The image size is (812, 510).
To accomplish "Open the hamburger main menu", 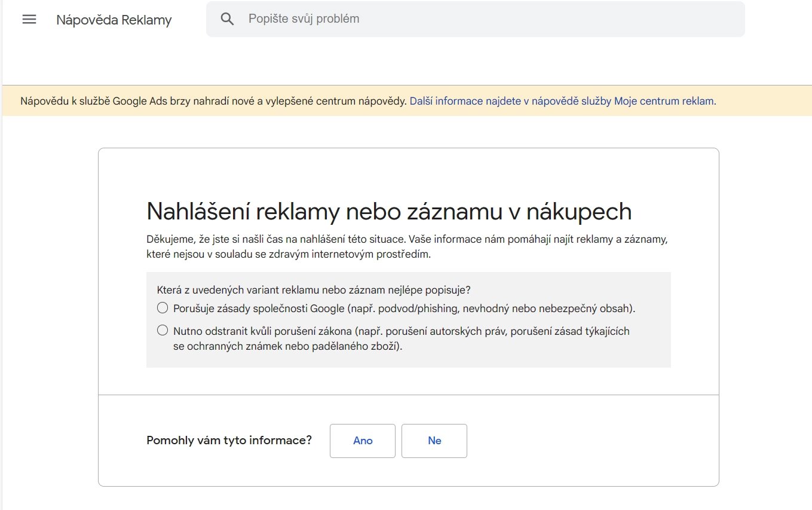I will coord(29,19).
